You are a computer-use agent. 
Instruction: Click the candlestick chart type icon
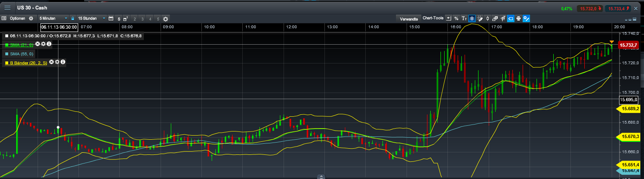[487, 18]
